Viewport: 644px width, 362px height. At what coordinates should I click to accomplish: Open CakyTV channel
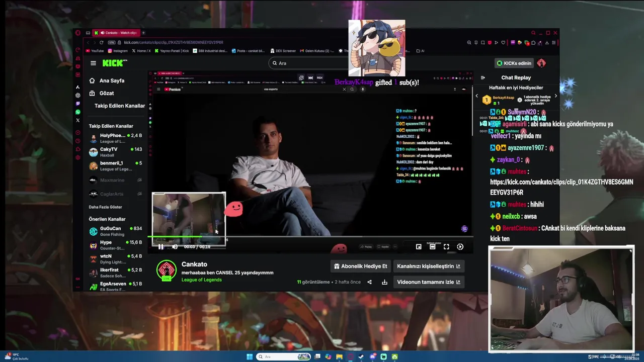pos(116,151)
